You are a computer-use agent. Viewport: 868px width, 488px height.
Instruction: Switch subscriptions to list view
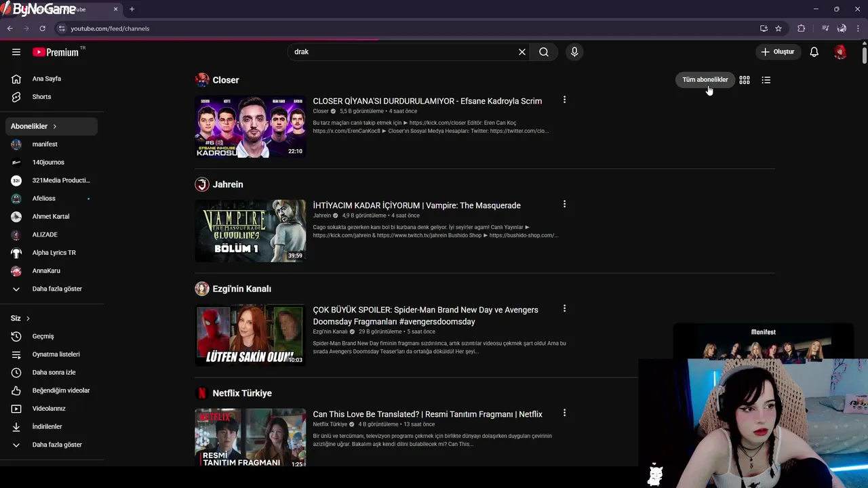tap(766, 80)
